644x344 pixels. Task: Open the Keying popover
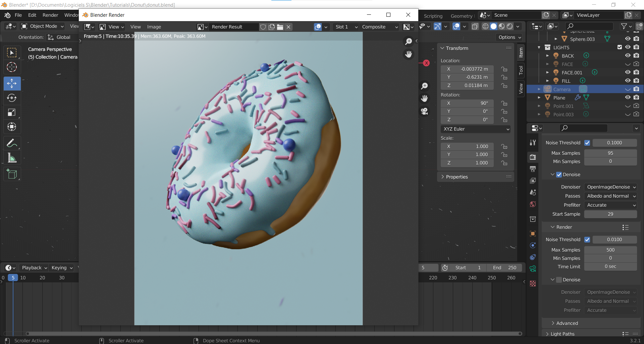coord(62,268)
